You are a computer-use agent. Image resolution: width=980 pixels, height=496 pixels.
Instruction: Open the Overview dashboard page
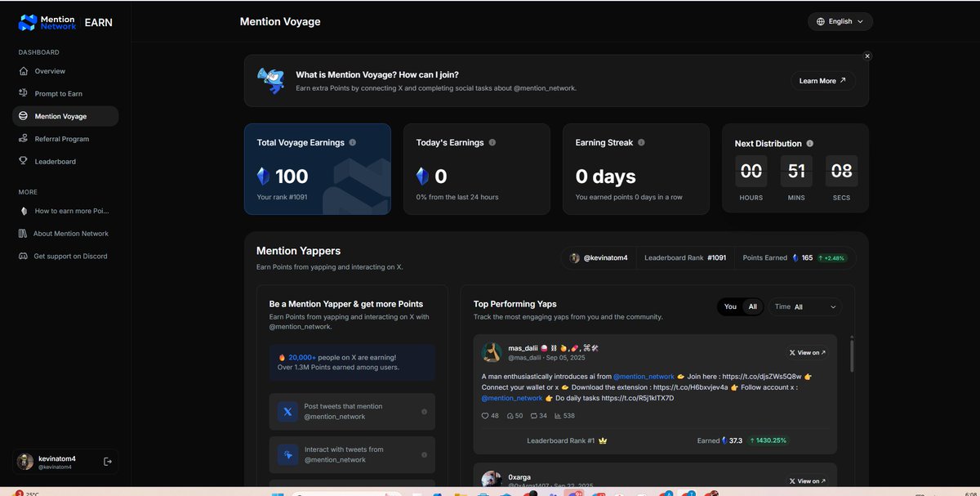coord(65,71)
